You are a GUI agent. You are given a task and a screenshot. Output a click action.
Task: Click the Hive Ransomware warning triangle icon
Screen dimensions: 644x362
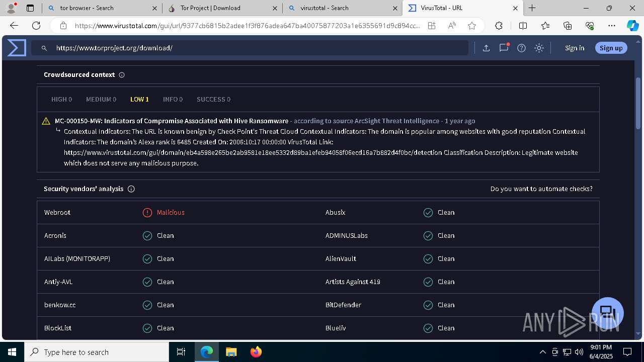46,121
